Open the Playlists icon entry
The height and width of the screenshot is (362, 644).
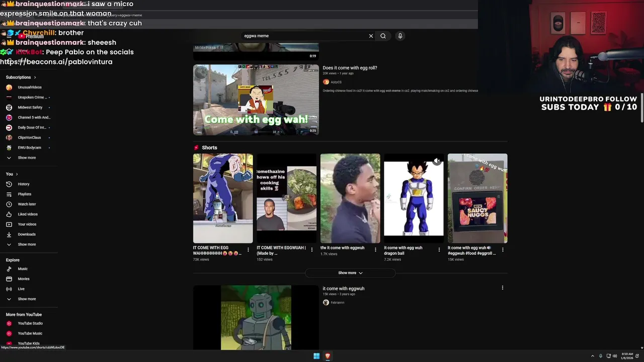coord(9,194)
